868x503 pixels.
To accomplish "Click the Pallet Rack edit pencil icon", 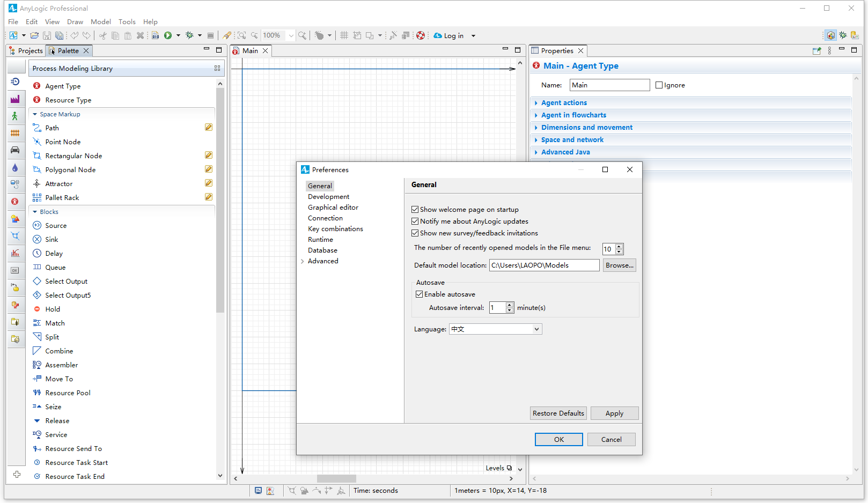I will click(x=209, y=197).
